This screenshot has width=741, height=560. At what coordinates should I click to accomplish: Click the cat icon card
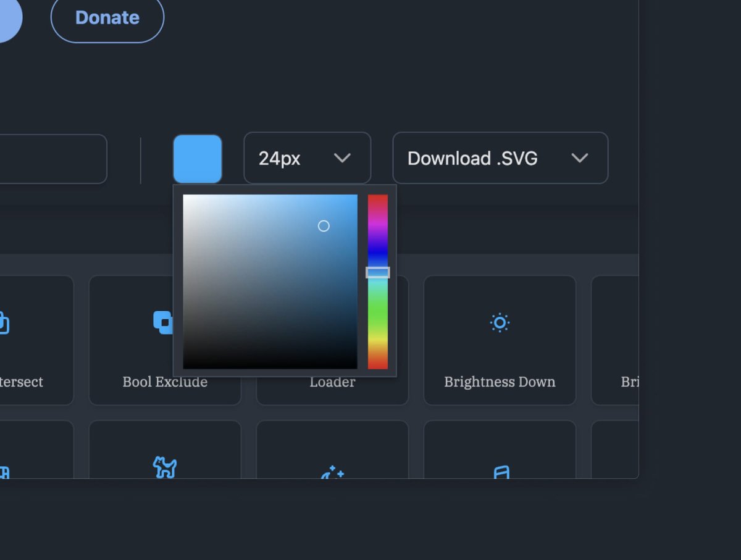click(165, 449)
